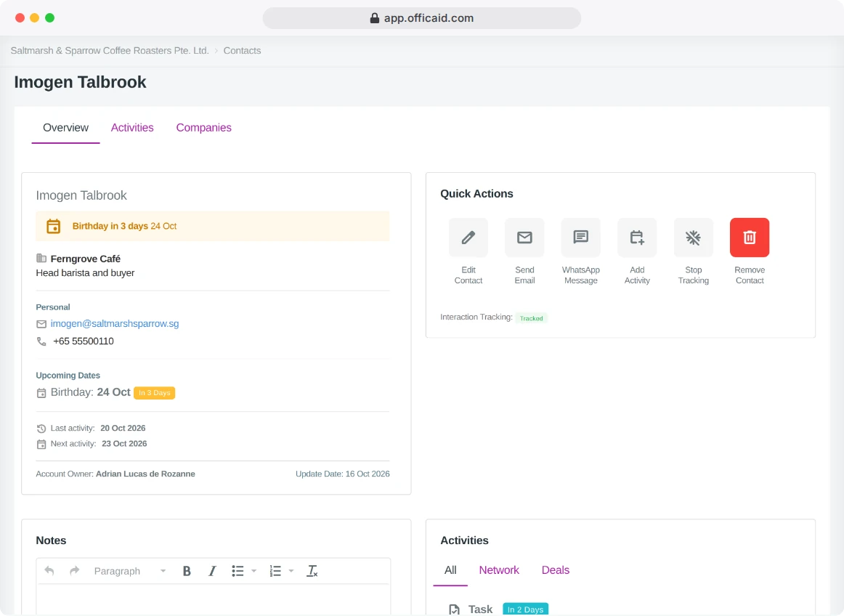Open Send Email quick action
Image resolution: width=844 pixels, height=616 pixels.
525,238
